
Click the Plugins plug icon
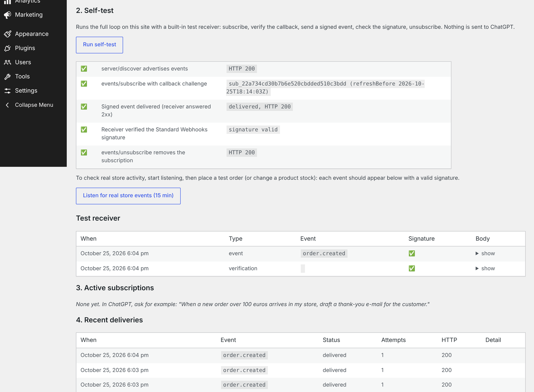[7, 48]
